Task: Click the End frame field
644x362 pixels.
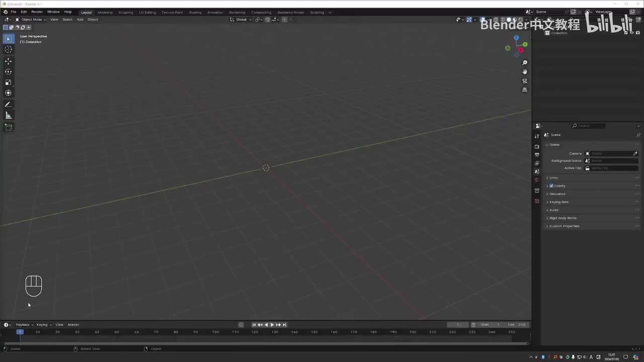Action: (x=516, y=325)
